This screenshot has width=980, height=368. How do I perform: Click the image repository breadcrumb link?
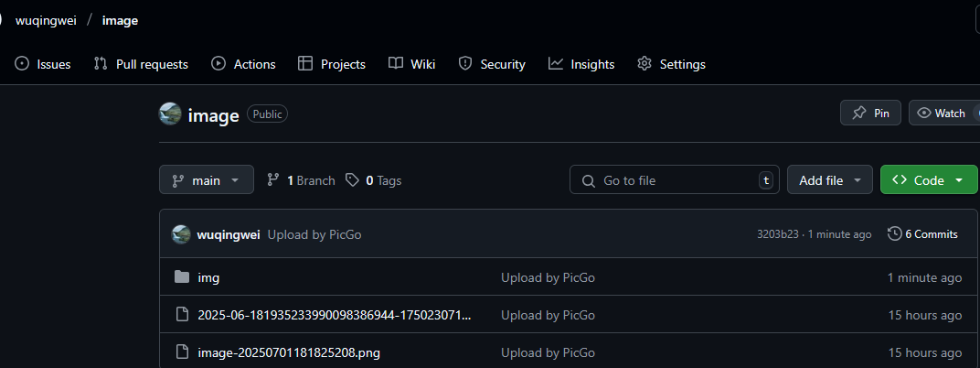[x=120, y=20]
